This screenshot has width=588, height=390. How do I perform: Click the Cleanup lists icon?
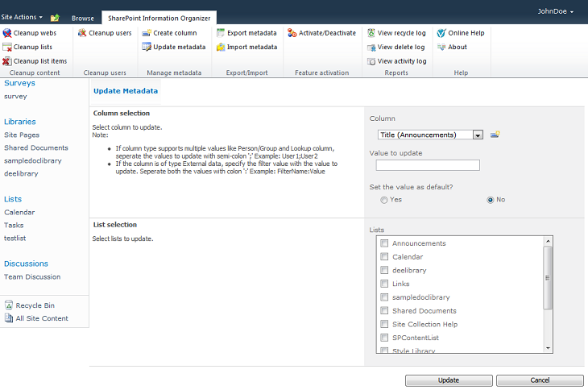pos(7,47)
